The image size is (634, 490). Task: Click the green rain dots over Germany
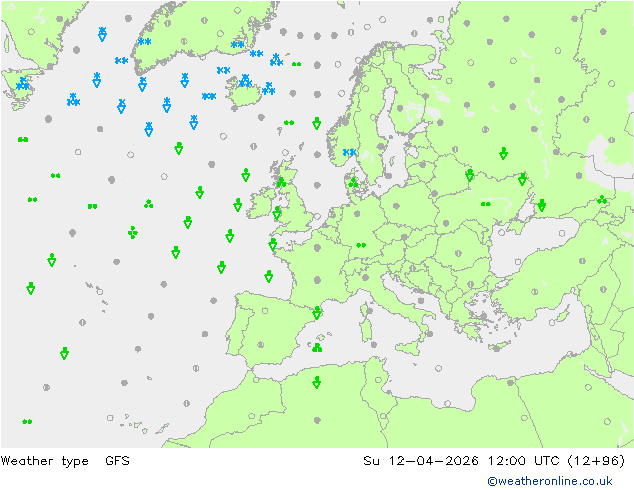point(361,245)
